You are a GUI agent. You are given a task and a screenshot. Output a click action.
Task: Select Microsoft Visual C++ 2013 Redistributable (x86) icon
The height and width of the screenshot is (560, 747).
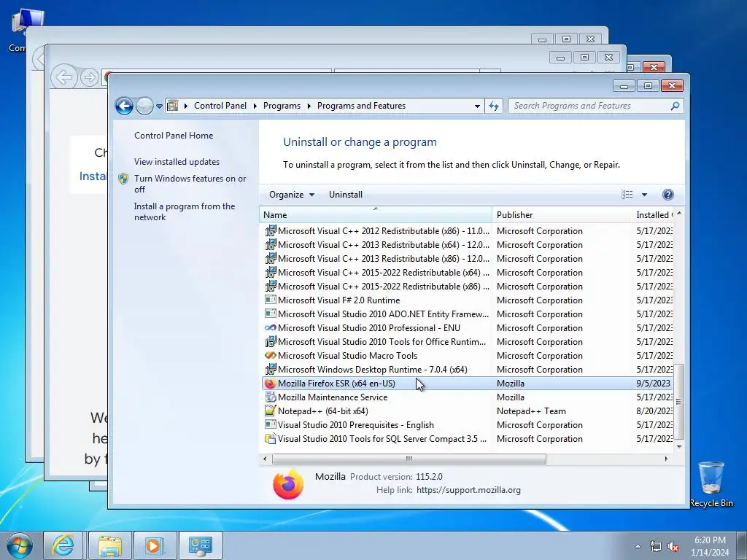pyautogui.click(x=270, y=259)
